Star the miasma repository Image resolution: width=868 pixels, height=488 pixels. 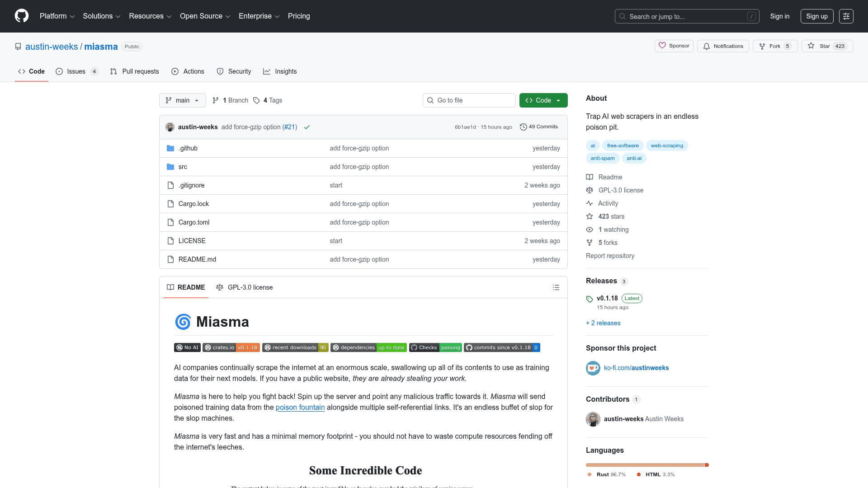820,46
